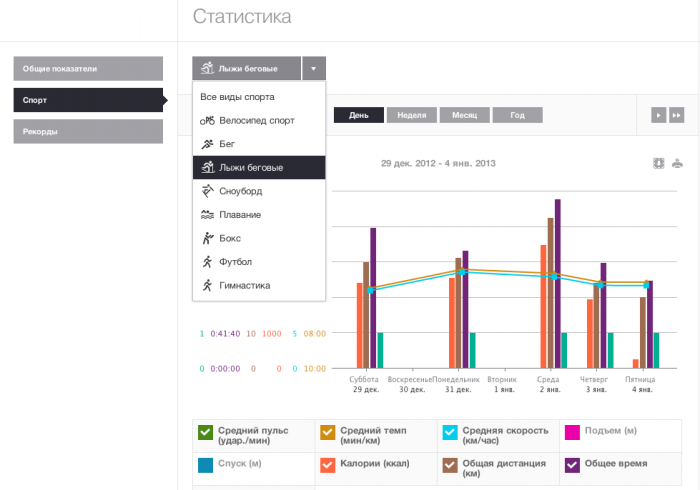The height and width of the screenshot is (490, 700).
Task: Click the cycling icon next to Велосипед спорт
Action: 207,120
